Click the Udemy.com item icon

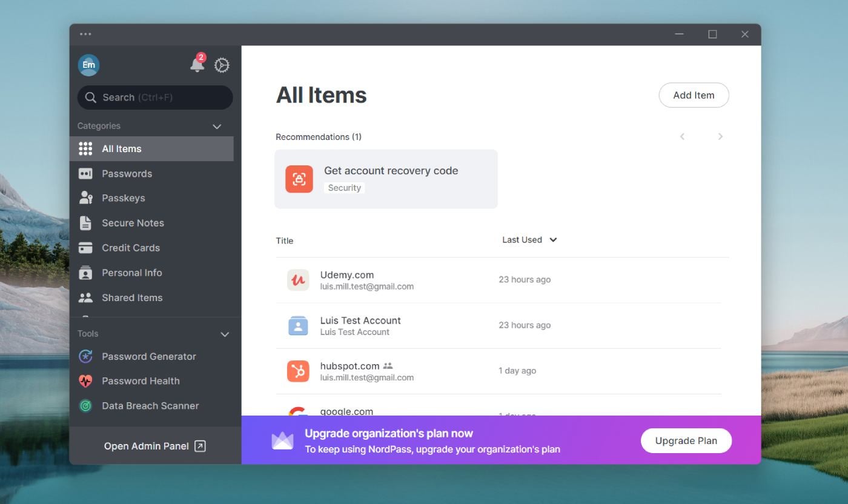[297, 280]
